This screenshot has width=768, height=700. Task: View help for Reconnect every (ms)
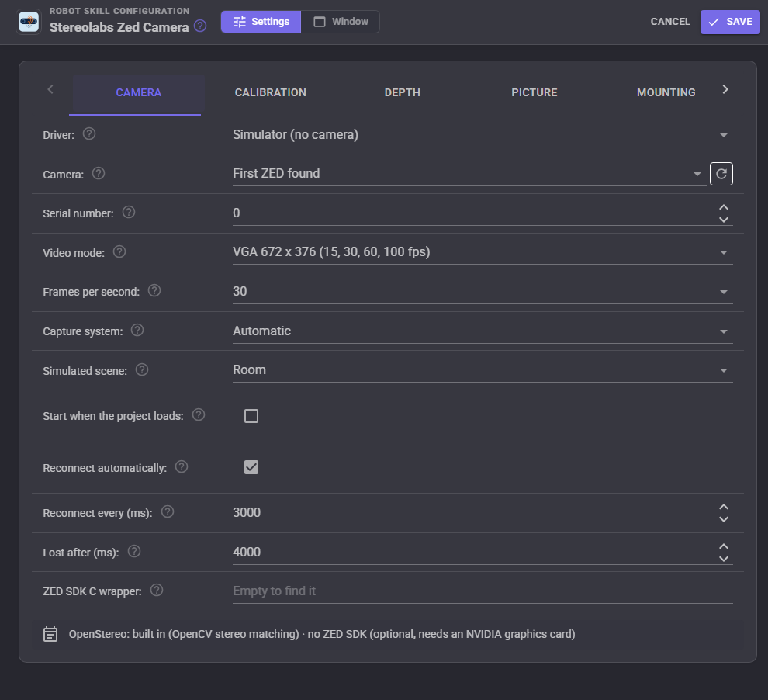[168, 512]
